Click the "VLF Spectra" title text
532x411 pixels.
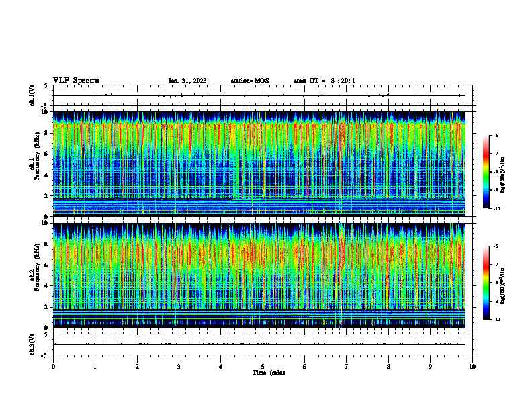(x=76, y=81)
